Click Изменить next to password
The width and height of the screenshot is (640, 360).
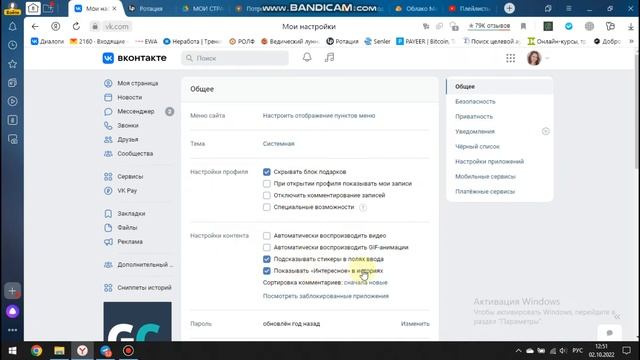415,324
